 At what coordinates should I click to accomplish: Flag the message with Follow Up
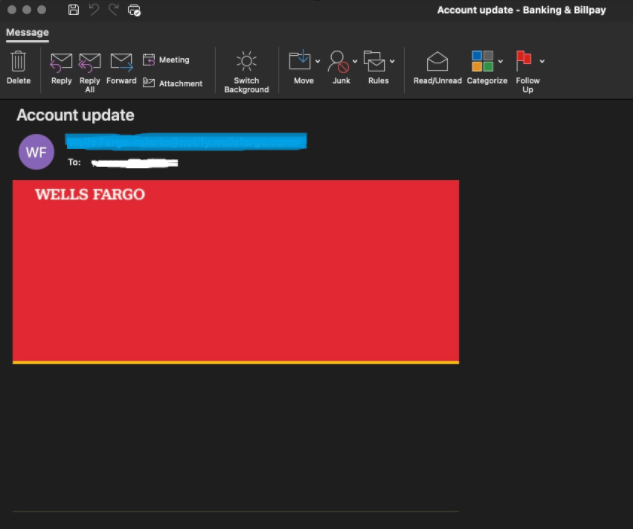coord(524,61)
